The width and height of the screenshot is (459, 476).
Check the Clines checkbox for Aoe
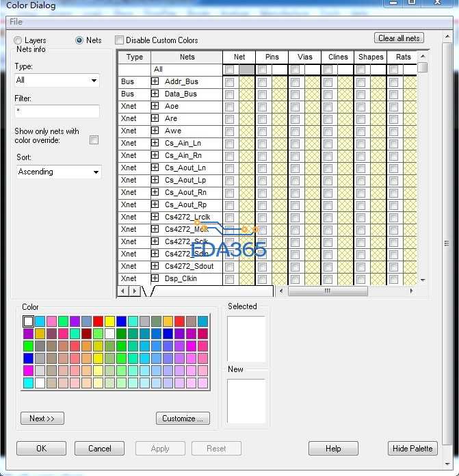[x=328, y=107]
